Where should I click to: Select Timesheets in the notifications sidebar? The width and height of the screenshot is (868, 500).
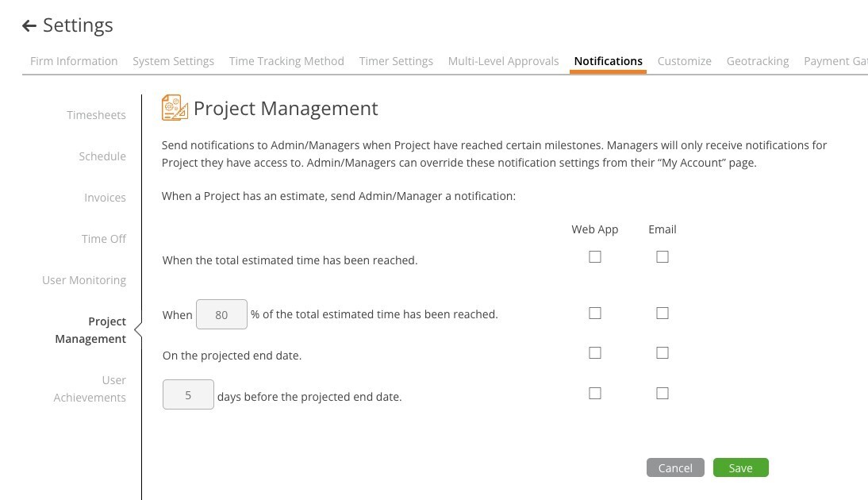point(96,115)
